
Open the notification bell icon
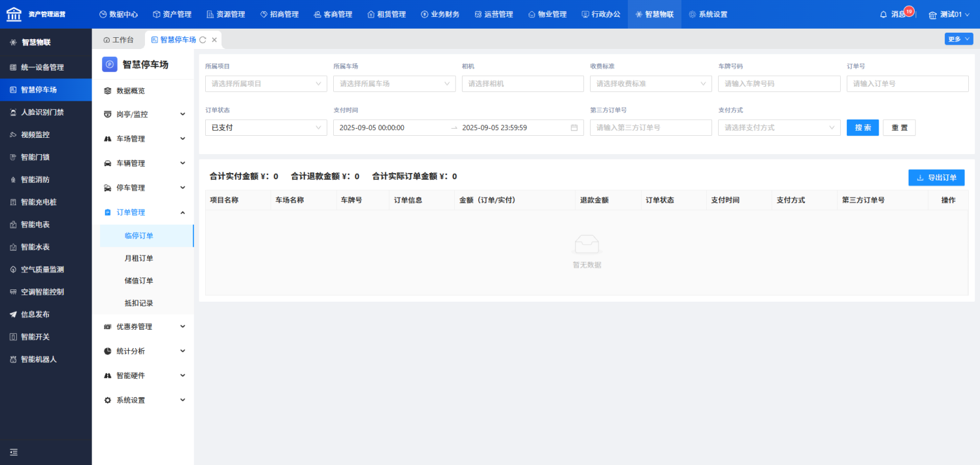click(884, 14)
